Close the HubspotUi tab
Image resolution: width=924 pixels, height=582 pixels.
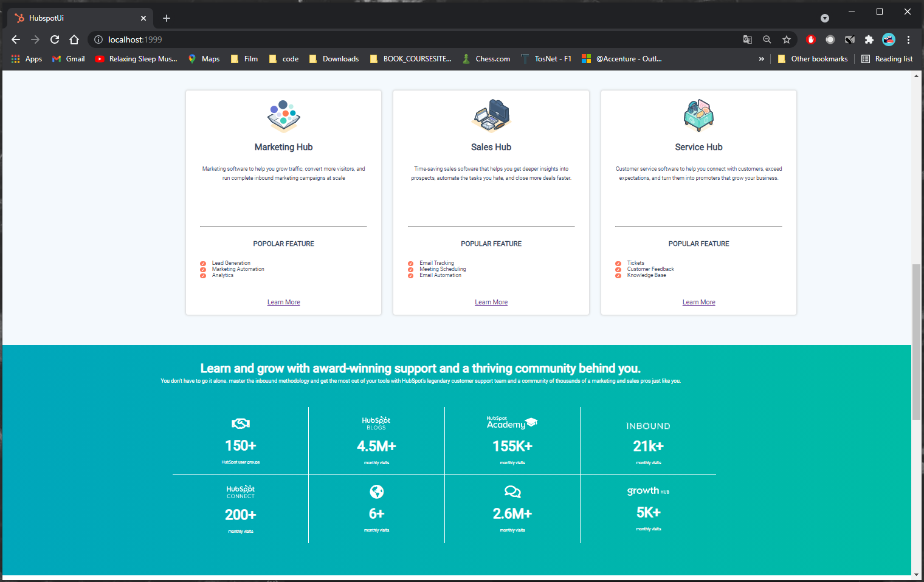pyautogui.click(x=143, y=18)
